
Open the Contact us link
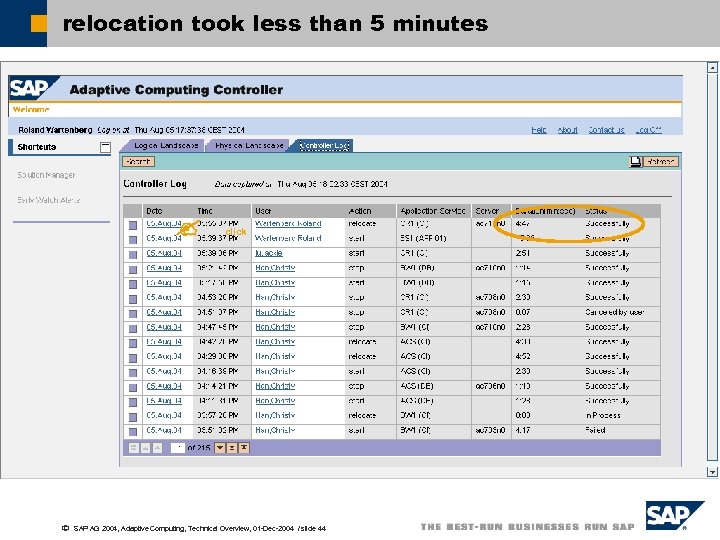pyautogui.click(x=607, y=130)
